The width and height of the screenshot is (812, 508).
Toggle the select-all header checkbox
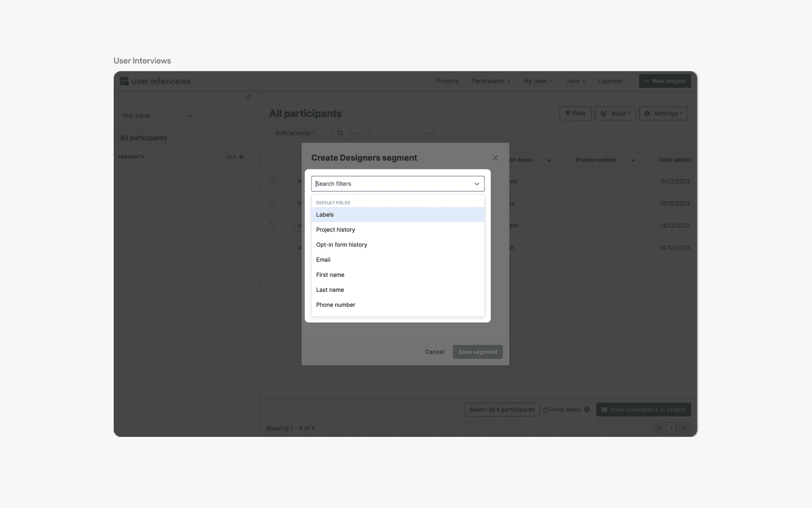(272, 160)
